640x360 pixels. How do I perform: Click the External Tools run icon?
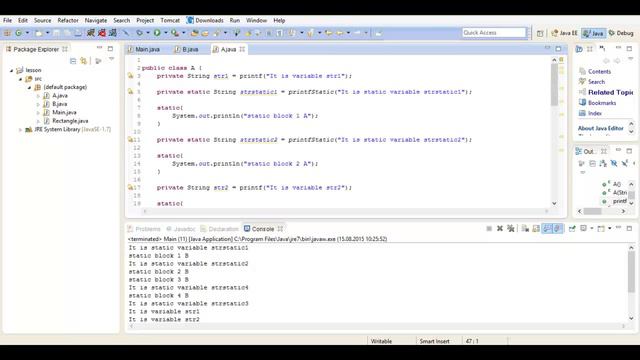tap(175, 33)
